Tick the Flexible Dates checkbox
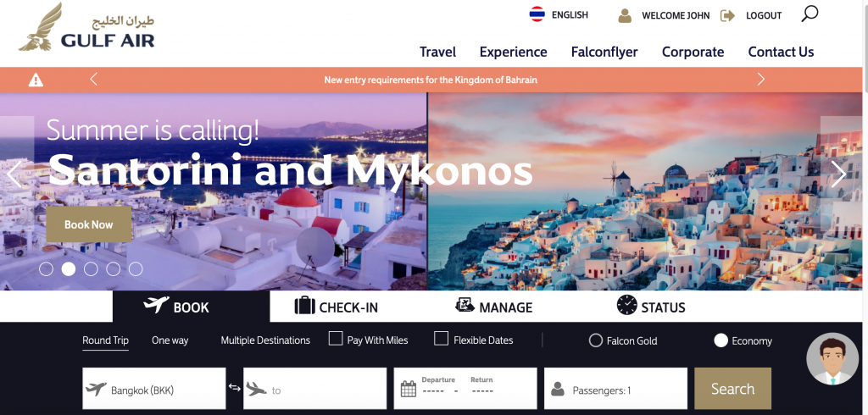 pyautogui.click(x=441, y=339)
